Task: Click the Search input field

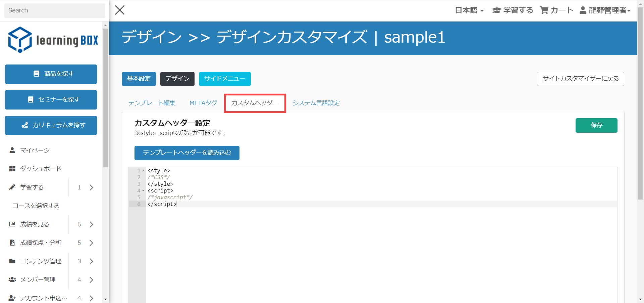Action: (54, 10)
